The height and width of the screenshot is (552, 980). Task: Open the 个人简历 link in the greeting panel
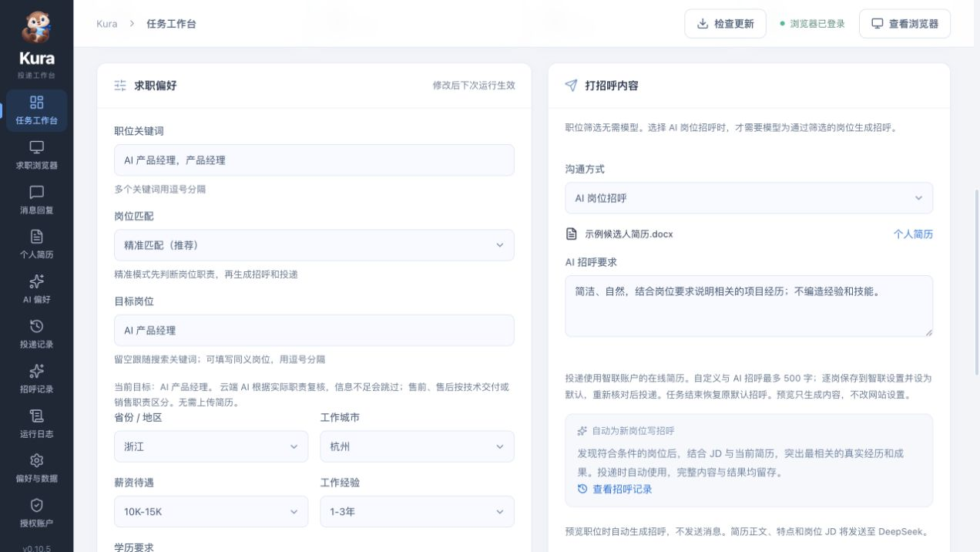point(913,234)
